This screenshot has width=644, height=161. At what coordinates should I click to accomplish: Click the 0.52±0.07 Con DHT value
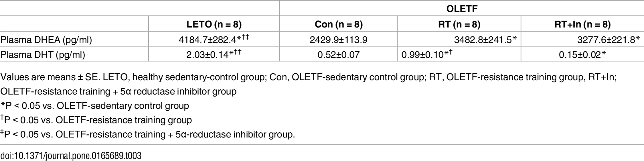click(339, 54)
